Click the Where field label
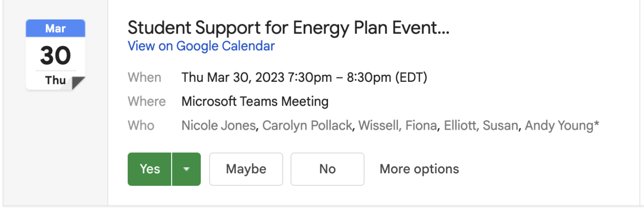This screenshot has height=208, width=644. tap(146, 102)
